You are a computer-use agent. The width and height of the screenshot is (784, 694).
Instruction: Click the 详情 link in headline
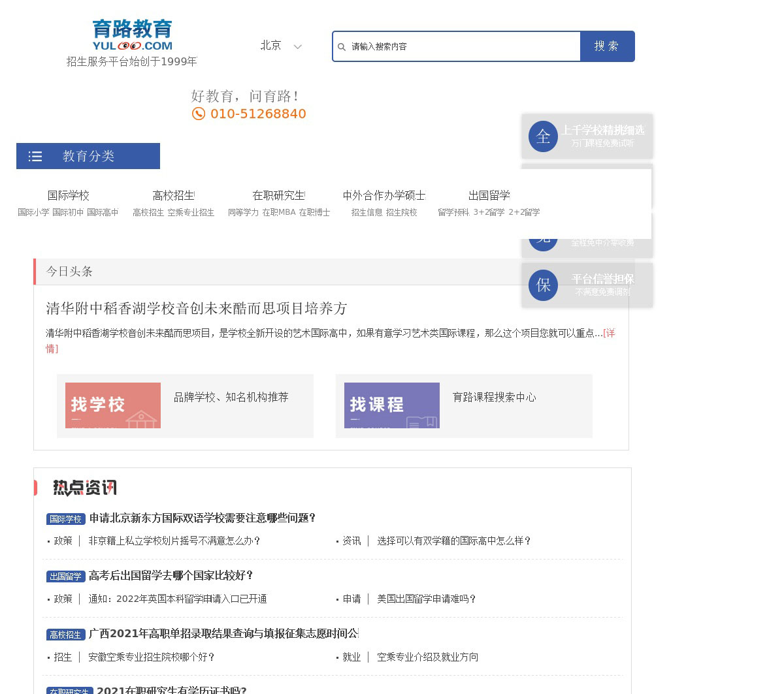pos(608,334)
